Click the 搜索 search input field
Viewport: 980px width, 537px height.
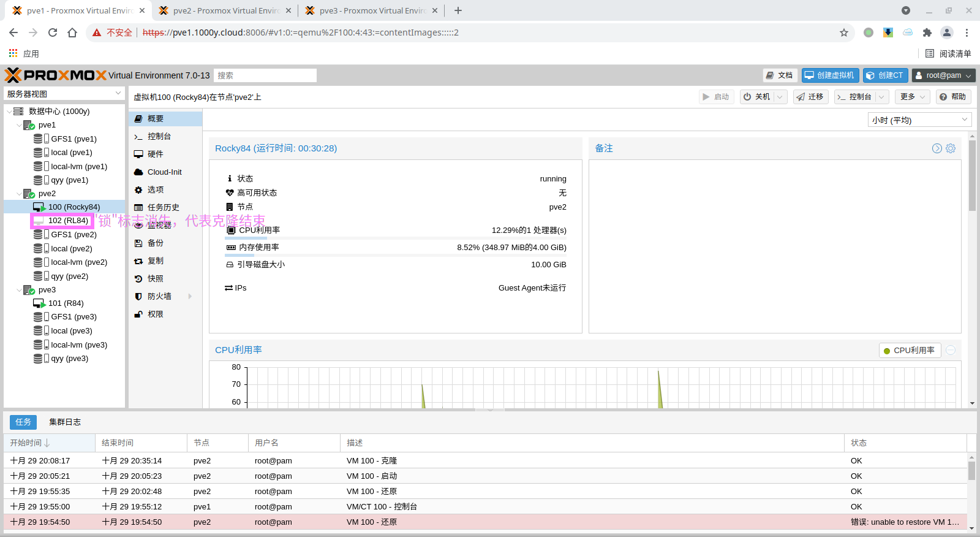pos(265,75)
